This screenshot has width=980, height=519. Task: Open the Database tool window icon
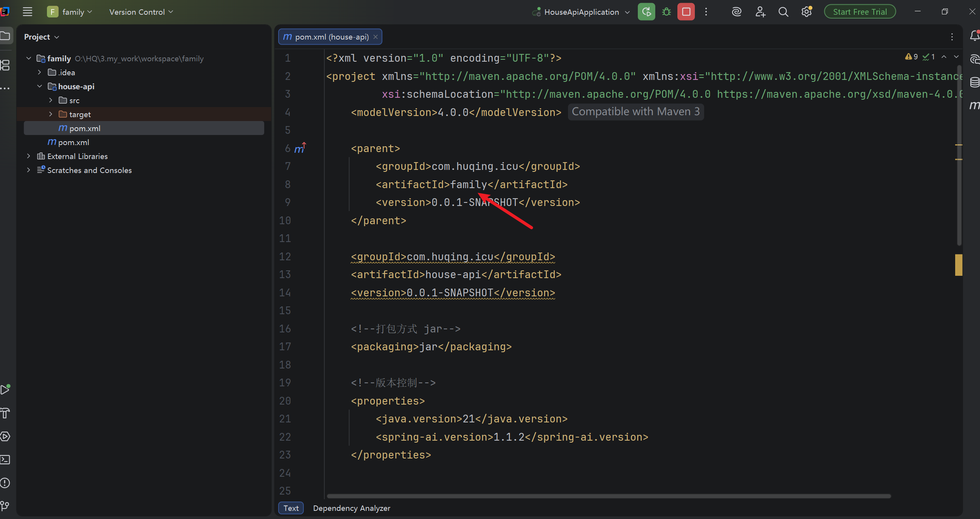(974, 82)
